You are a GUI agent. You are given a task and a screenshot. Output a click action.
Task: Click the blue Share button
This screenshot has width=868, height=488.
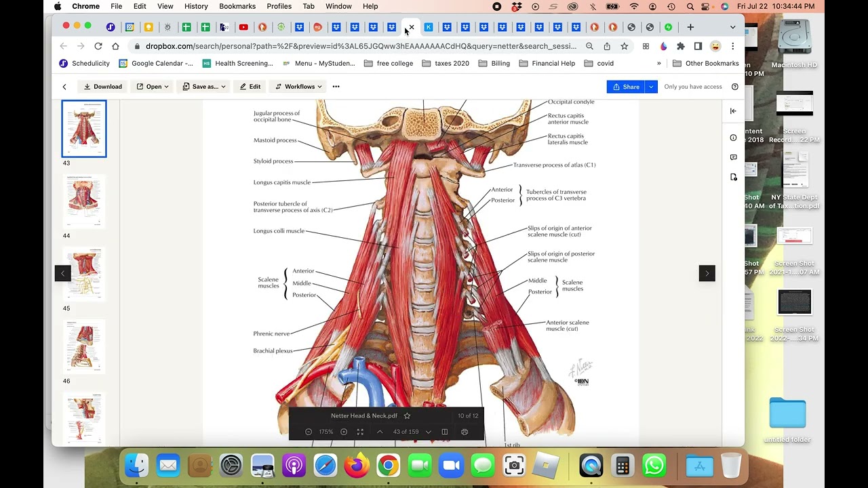pyautogui.click(x=626, y=87)
